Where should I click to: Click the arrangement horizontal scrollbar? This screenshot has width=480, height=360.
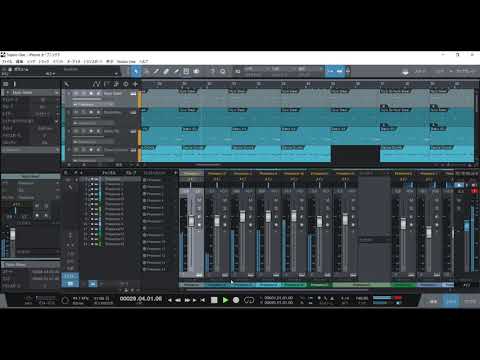coord(208,164)
